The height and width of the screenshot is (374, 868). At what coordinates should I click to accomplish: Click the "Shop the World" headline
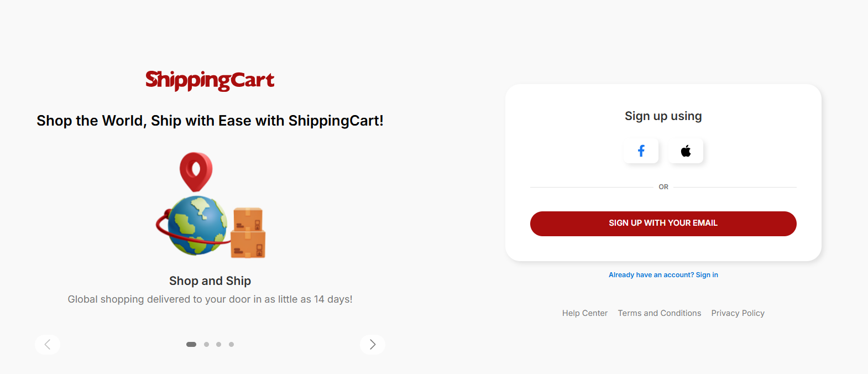tap(210, 121)
